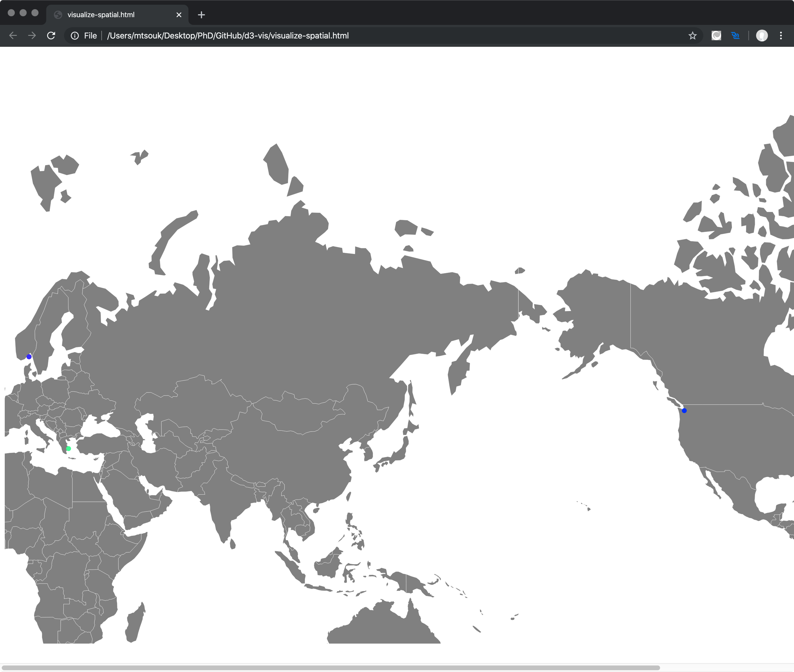Open the gray circular extension icon
Screen dimensions: 794x672
(x=716, y=36)
